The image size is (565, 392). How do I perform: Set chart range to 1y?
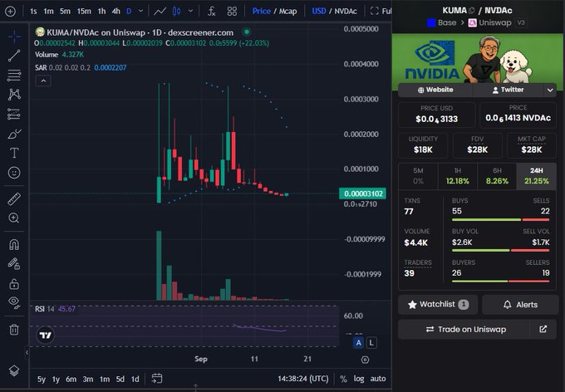pos(56,379)
